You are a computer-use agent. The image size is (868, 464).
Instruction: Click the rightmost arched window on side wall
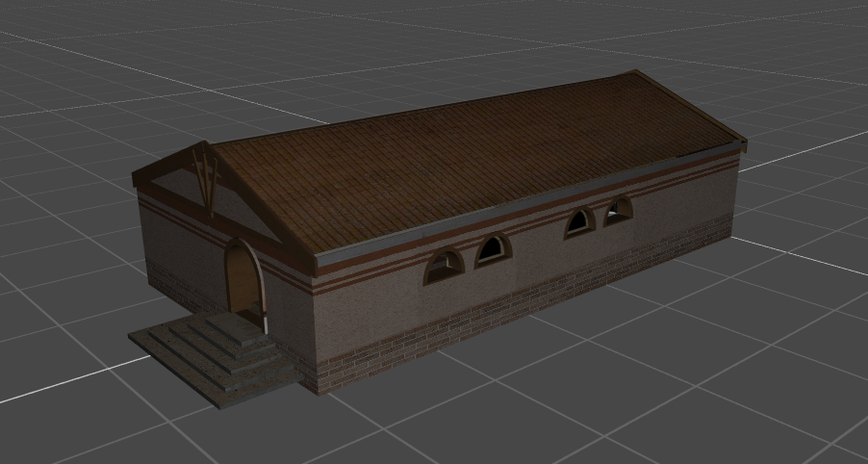[618, 211]
